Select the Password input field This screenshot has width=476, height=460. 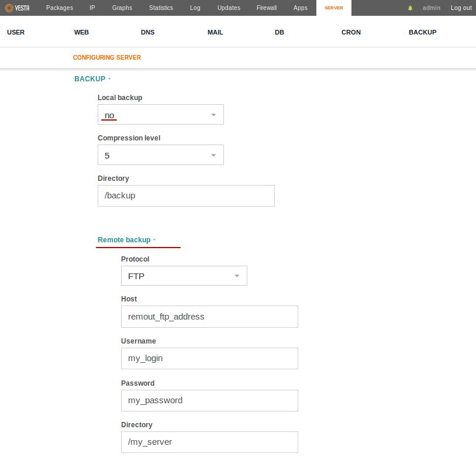point(209,400)
